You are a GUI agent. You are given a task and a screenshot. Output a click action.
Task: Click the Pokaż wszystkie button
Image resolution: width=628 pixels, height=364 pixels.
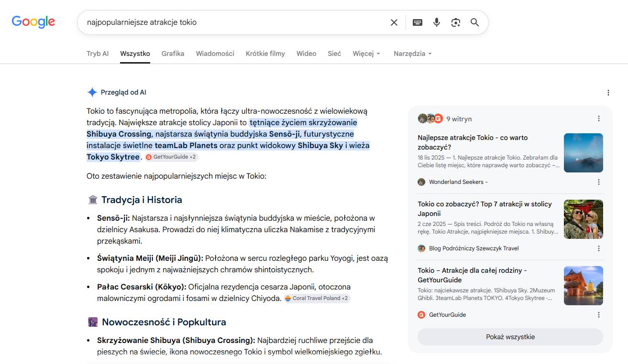pos(510,337)
